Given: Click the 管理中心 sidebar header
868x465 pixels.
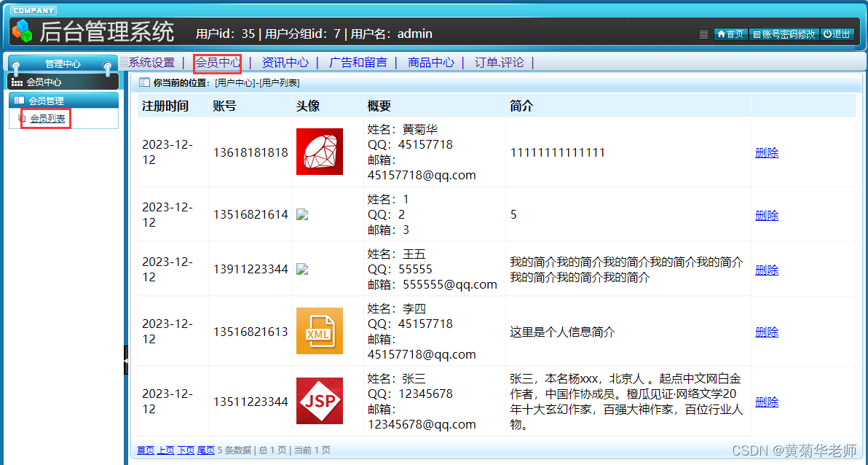Looking at the screenshot, I should pyautogui.click(x=63, y=63).
